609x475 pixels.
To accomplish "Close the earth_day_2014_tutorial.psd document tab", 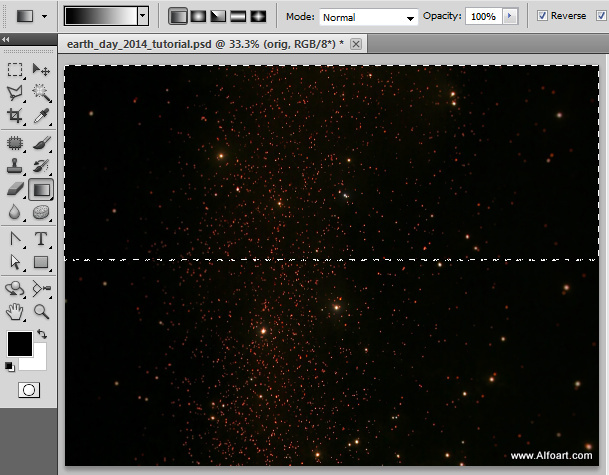I will [x=356, y=44].
